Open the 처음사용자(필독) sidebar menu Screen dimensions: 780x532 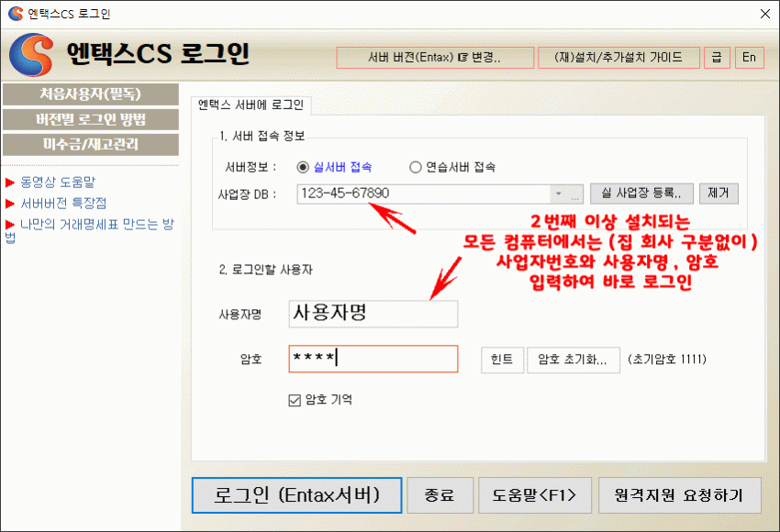click(91, 94)
